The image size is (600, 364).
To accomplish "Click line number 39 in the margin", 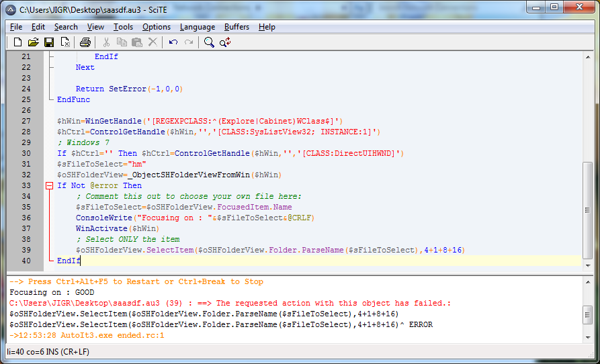I will click(x=26, y=250).
